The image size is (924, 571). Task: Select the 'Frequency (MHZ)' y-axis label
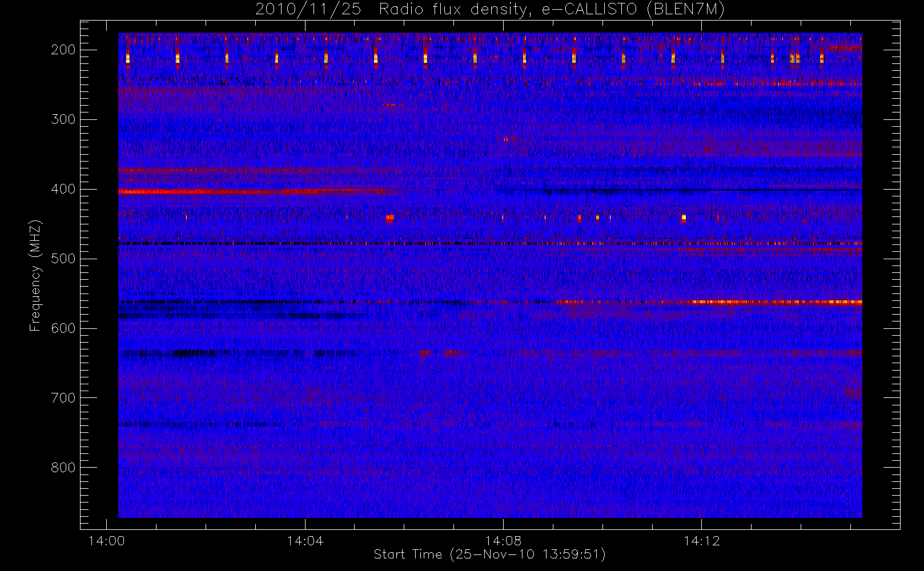[35, 275]
